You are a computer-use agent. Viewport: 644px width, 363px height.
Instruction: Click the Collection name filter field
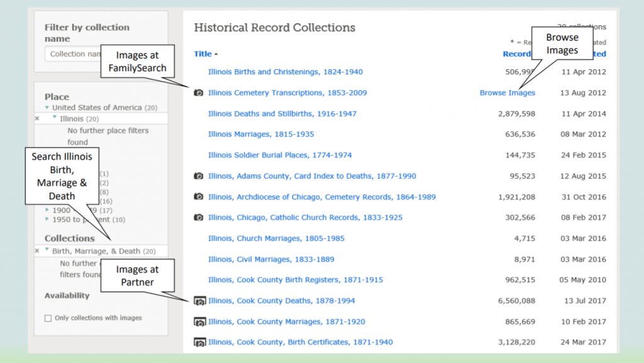73,54
